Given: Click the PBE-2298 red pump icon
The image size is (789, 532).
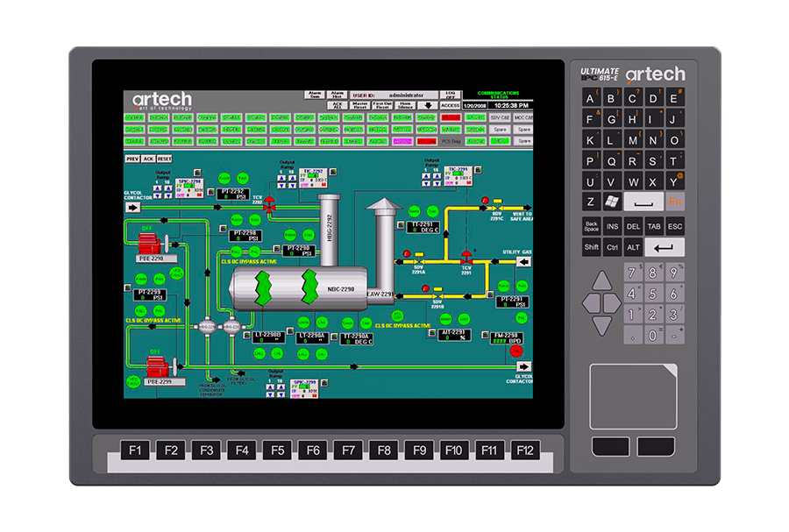Looking at the screenshot, I should (151, 241).
